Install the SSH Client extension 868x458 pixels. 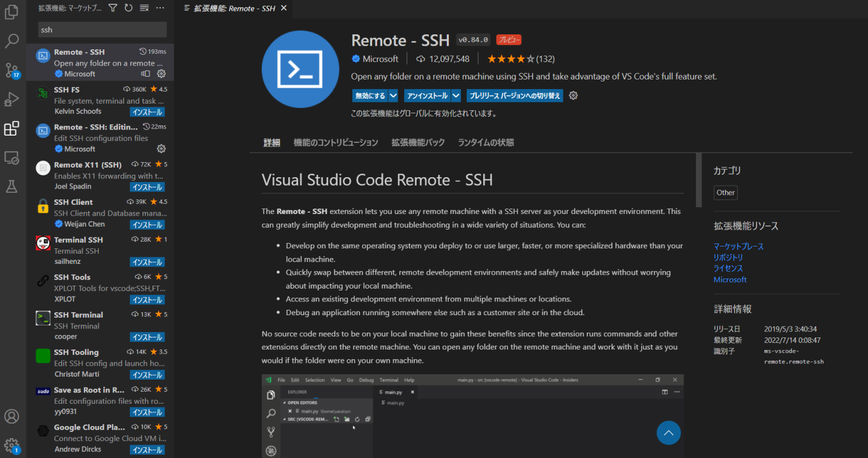click(148, 225)
